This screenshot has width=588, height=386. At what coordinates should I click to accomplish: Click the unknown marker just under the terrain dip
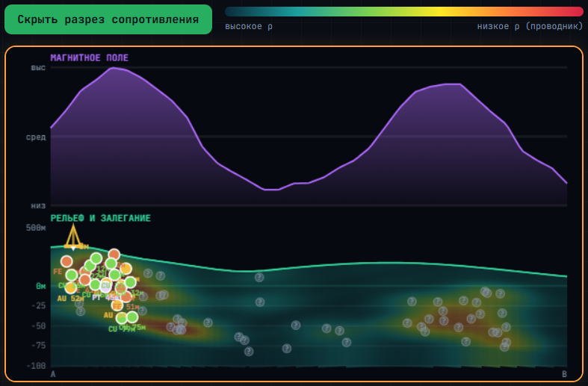pos(259,277)
